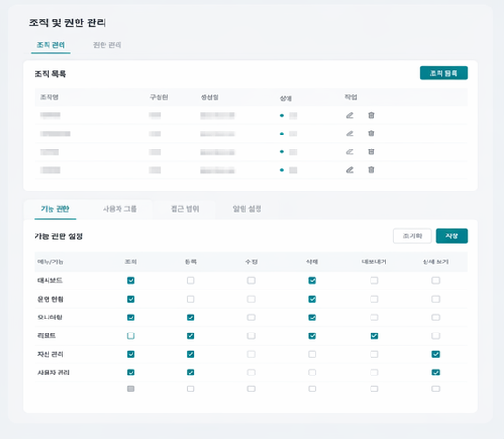
Task: Click the edit pencil icon in the first organization row
Action: pos(350,115)
